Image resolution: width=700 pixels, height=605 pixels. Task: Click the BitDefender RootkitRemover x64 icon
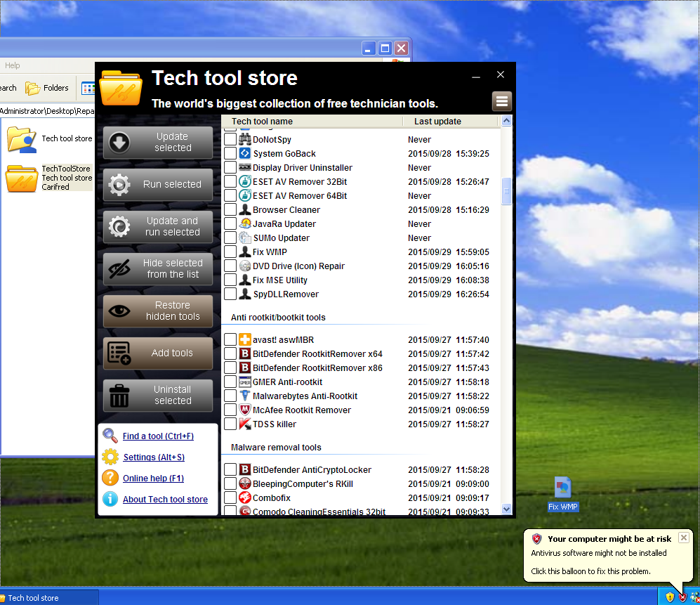coord(244,354)
